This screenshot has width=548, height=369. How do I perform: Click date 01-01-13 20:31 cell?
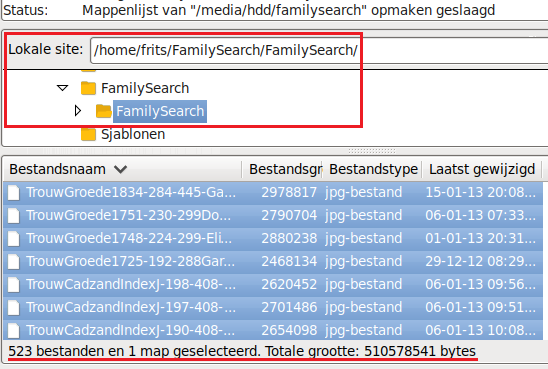(x=481, y=239)
